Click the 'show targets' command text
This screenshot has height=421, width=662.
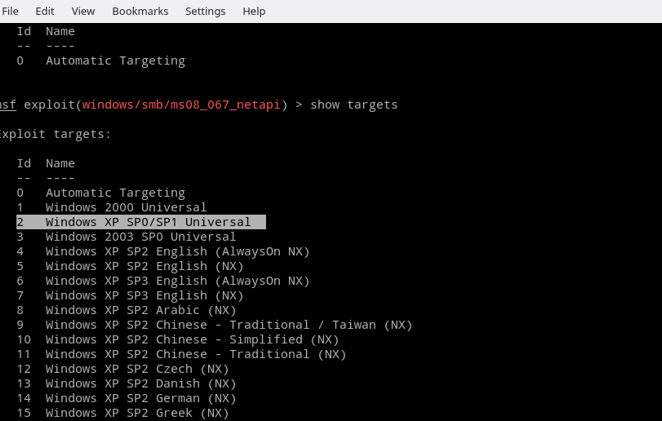(354, 105)
